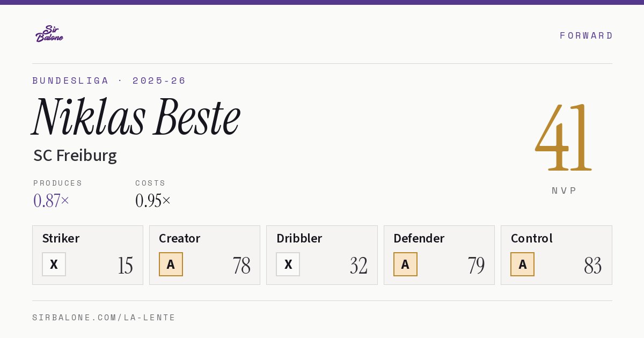Open the Dribbler stat card
The height and width of the screenshot is (338, 644).
[322, 255]
